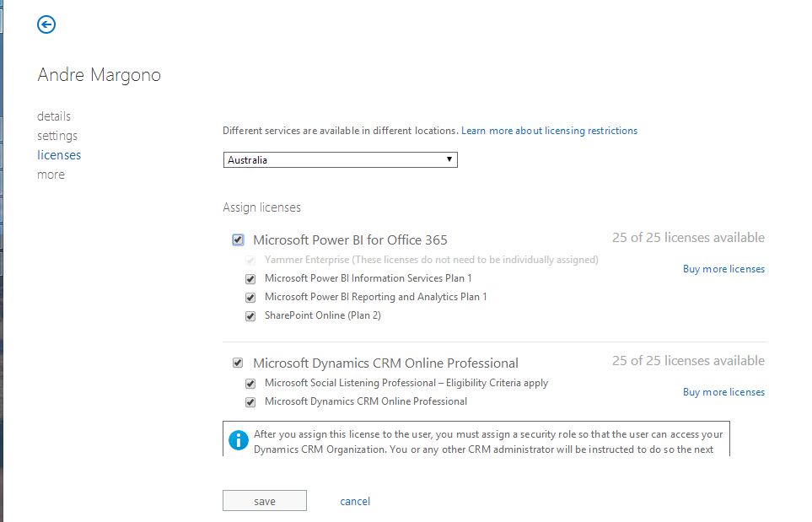The image size is (812, 522).
Task: Open Learn more about licensing restrictions
Action: pyautogui.click(x=549, y=131)
